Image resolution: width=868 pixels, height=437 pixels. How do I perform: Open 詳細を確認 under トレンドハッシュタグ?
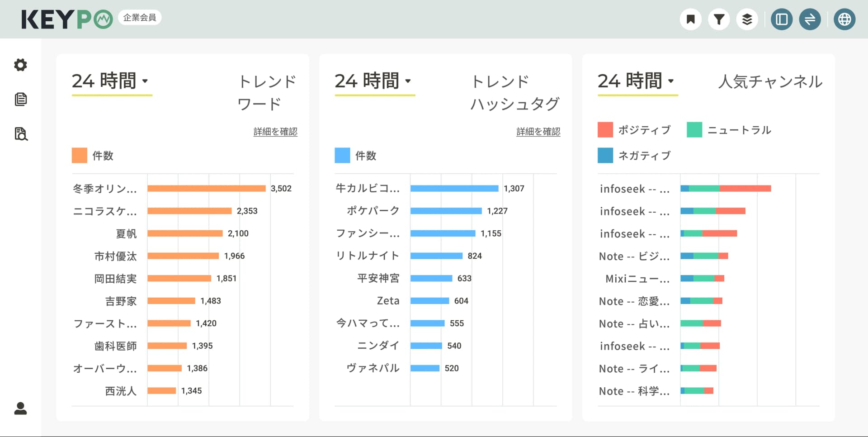point(538,132)
